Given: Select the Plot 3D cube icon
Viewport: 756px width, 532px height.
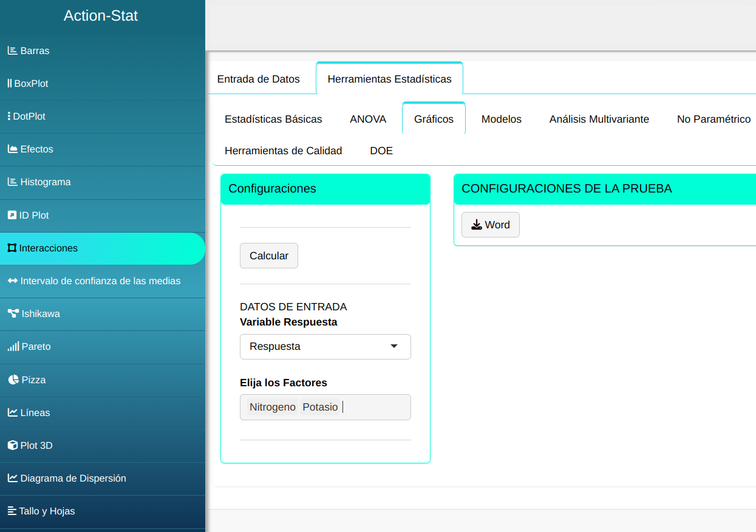Looking at the screenshot, I should [12, 446].
